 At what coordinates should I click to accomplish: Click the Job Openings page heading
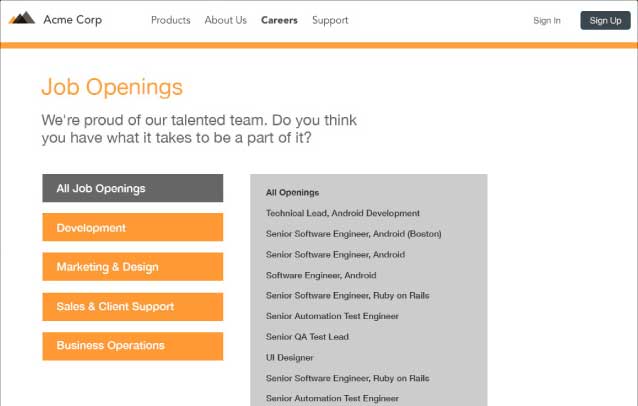point(112,87)
